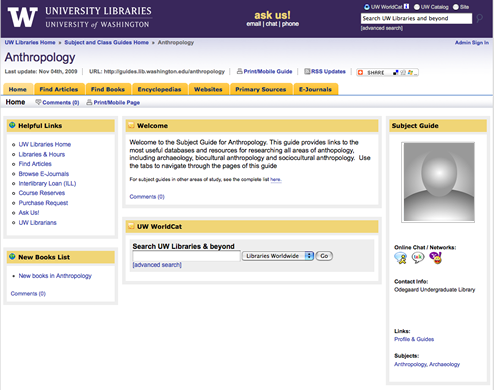
Task: Open UW Libraries Home in Helpful Links
Action: coord(45,144)
